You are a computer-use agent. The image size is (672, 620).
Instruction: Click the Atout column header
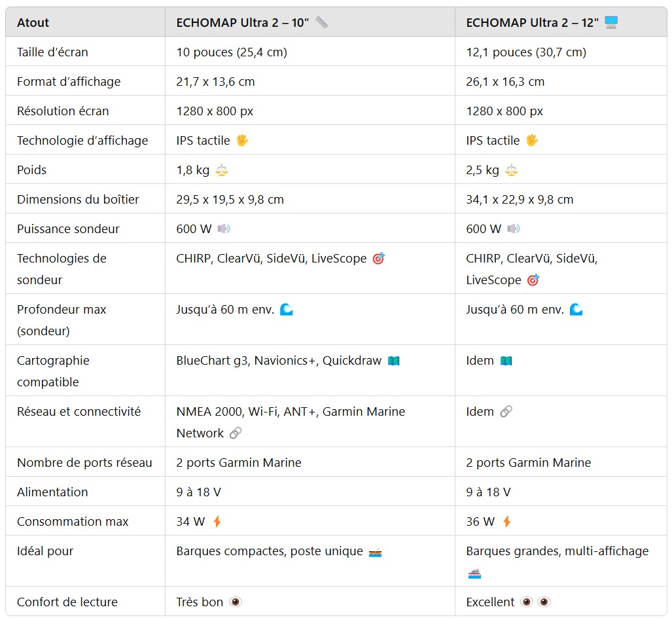coord(33,23)
